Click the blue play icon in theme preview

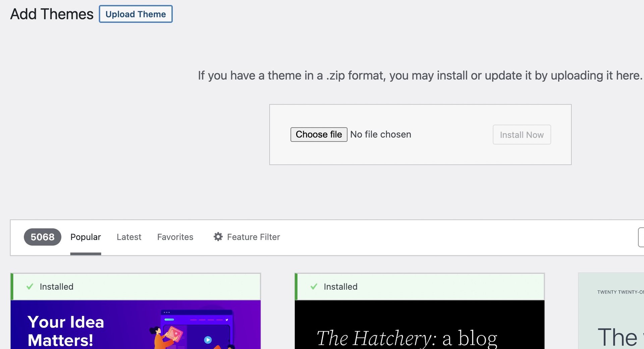[x=208, y=340]
